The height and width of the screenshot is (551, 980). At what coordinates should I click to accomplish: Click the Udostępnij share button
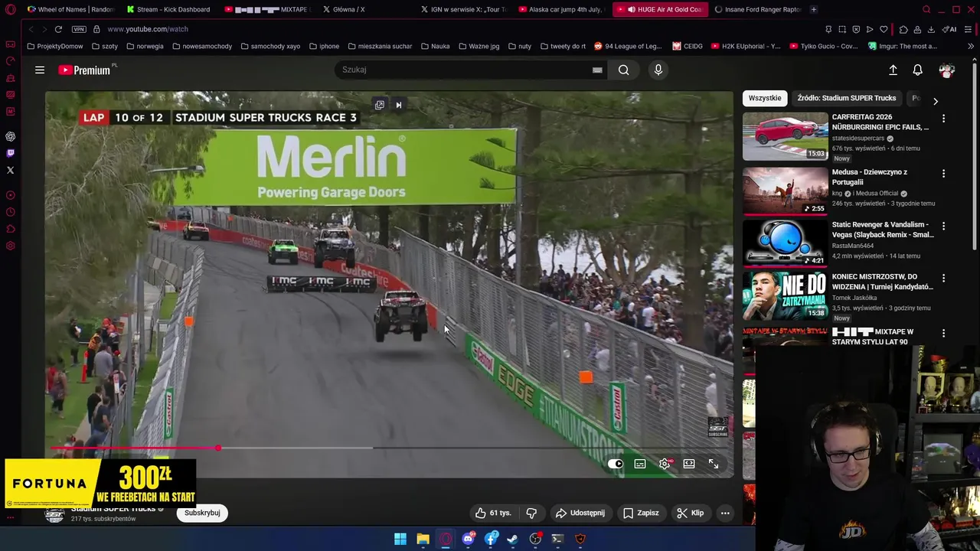(x=580, y=513)
